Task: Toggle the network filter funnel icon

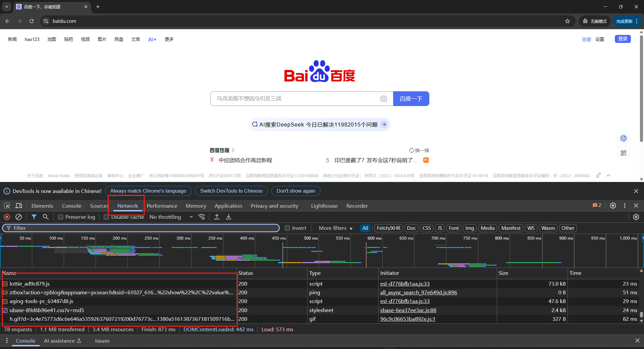Action: coord(34,217)
